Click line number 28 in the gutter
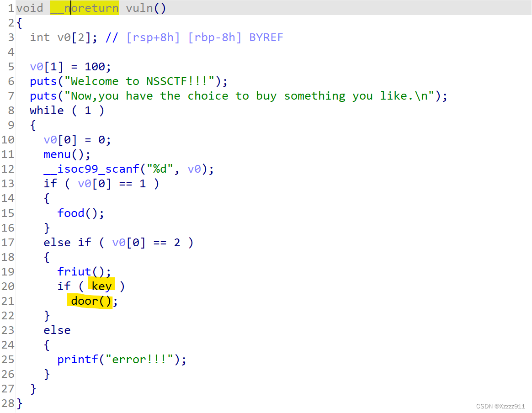The height and width of the screenshot is (413, 532). tap(8, 403)
